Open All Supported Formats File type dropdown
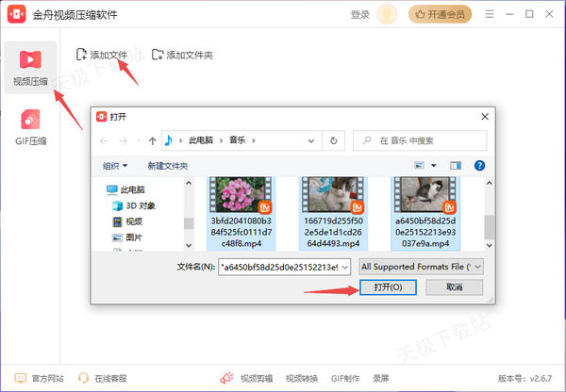 coord(421,267)
